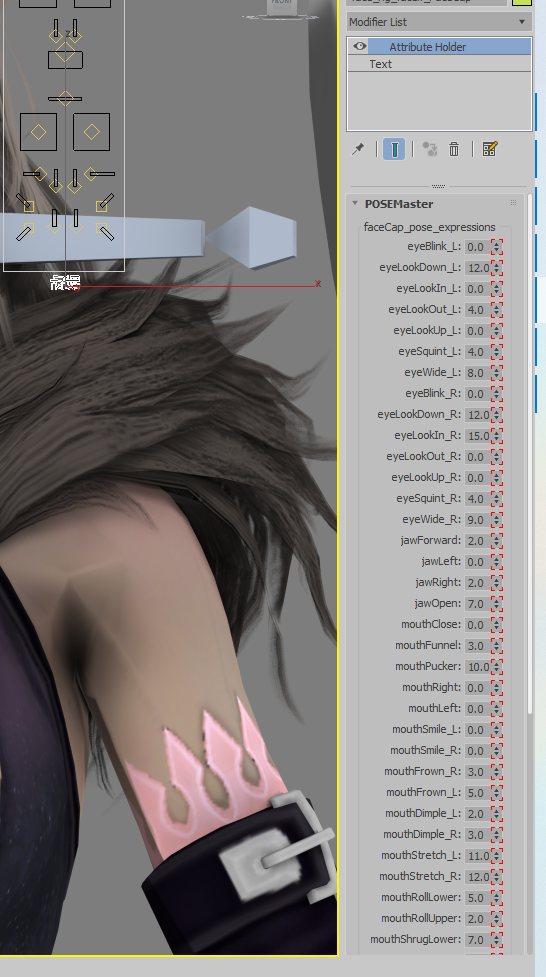This screenshot has height=977, width=546.
Task: Click jawOpen spinner arrows
Action: pyautogui.click(x=496, y=603)
